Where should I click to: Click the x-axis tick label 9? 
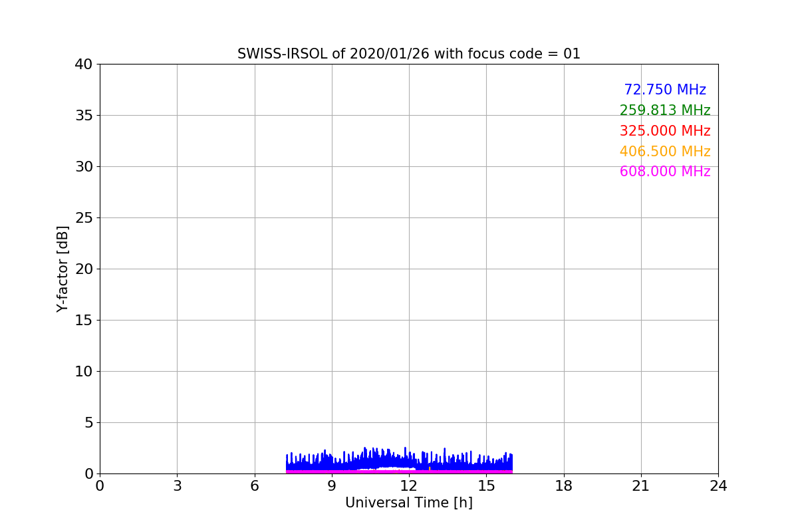332,486
